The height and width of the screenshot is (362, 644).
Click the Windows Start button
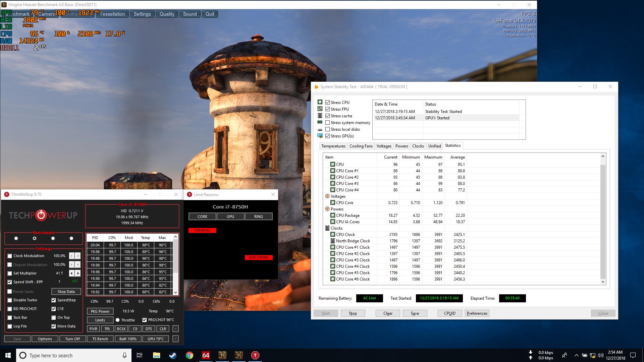click(x=8, y=355)
